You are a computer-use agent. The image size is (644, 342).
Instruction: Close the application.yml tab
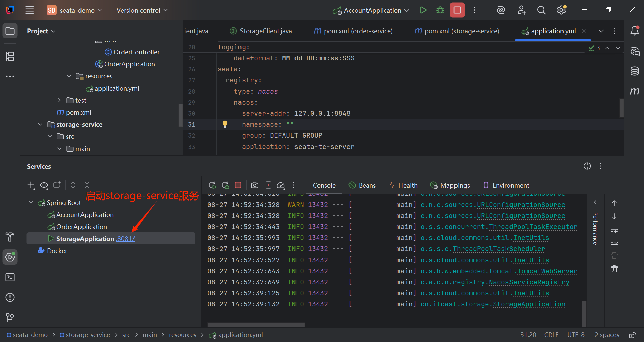click(584, 31)
